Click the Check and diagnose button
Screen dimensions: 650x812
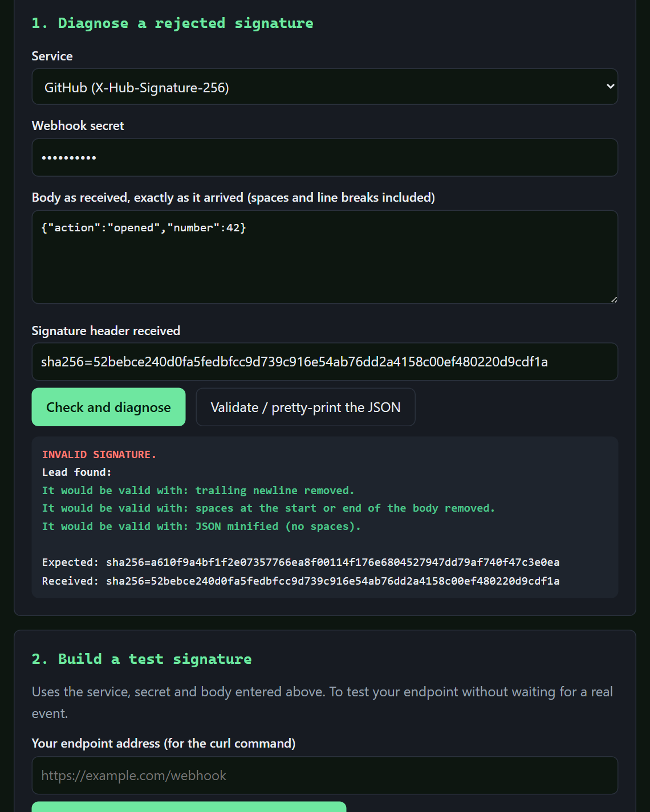tap(108, 407)
